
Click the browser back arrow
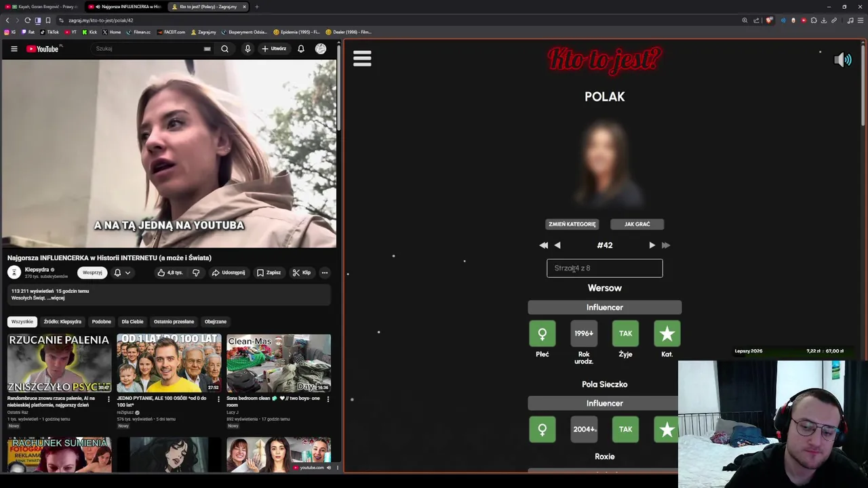point(7,20)
